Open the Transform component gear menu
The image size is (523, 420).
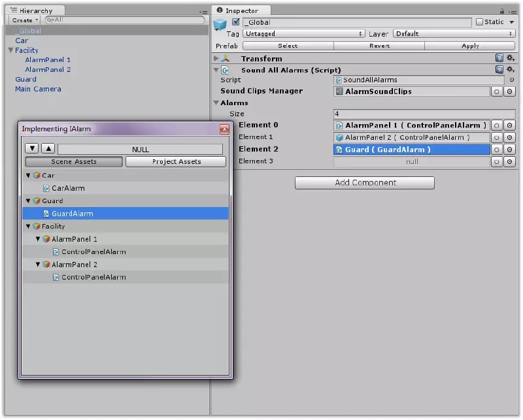coord(510,59)
